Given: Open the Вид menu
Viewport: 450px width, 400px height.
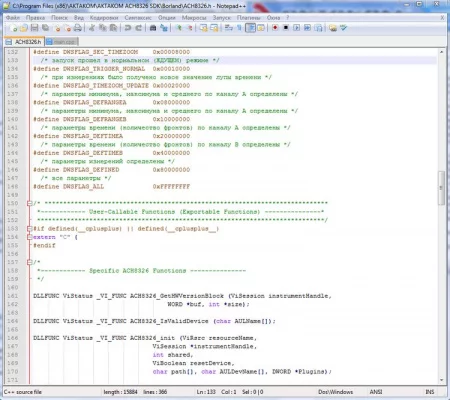Looking at the screenshot, I should [x=79, y=18].
